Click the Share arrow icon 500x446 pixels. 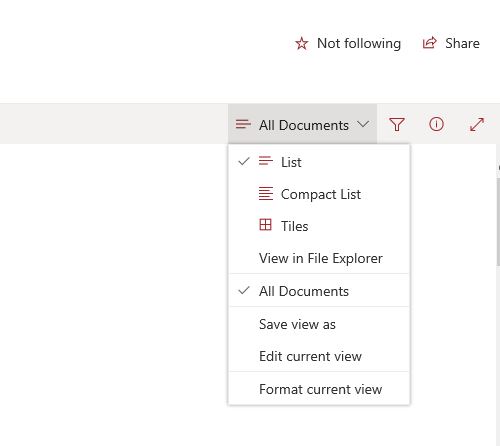[x=429, y=43]
